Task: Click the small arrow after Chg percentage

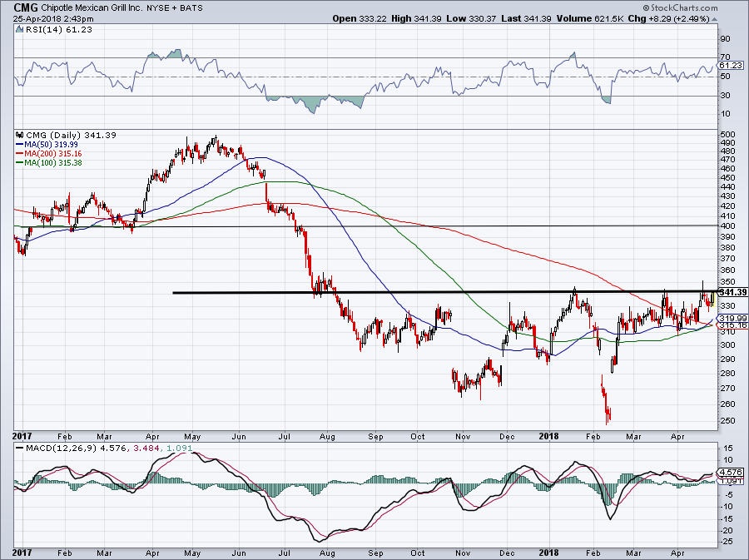Action: coord(715,19)
